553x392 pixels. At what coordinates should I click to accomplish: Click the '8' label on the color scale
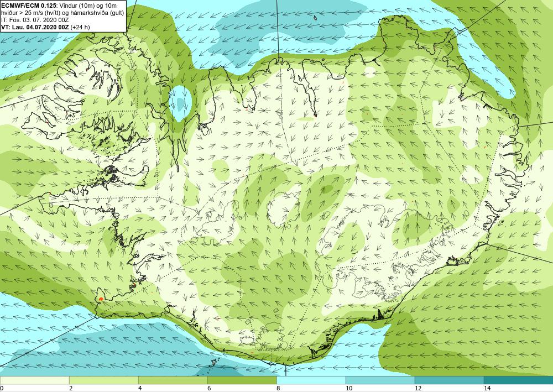point(278,388)
